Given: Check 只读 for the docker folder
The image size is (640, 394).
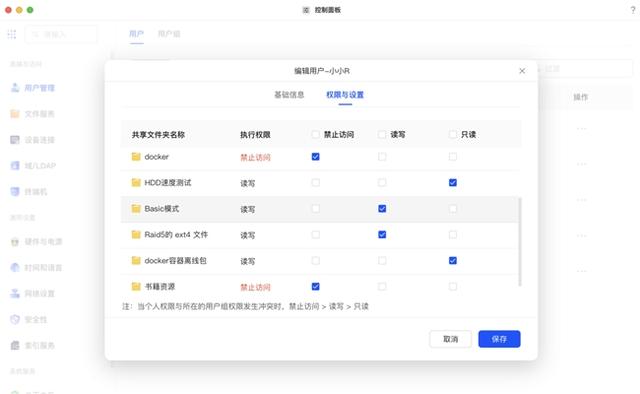Looking at the screenshot, I should coord(453,157).
